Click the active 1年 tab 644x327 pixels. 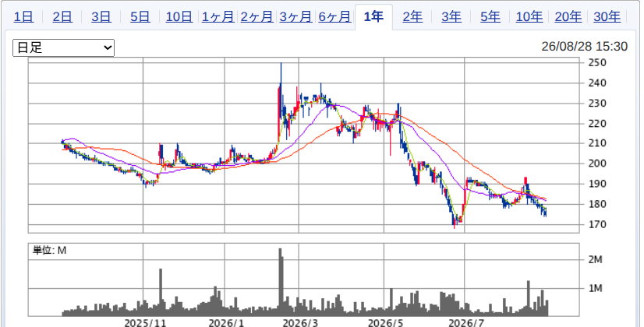click(373, 17)
